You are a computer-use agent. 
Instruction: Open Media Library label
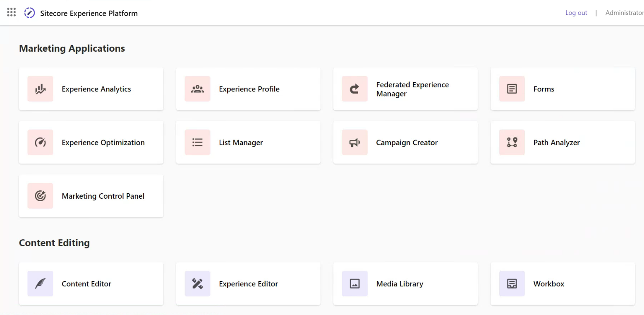coord(400,284)
